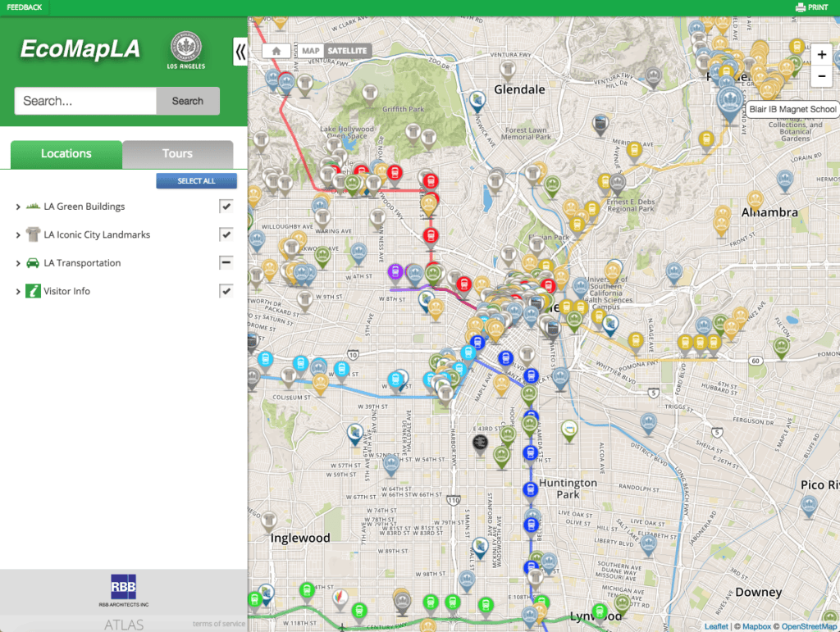Expand the LA Green Buildings category
The width and height of the screenshot is (840, 632).
[x=16, y=206]
